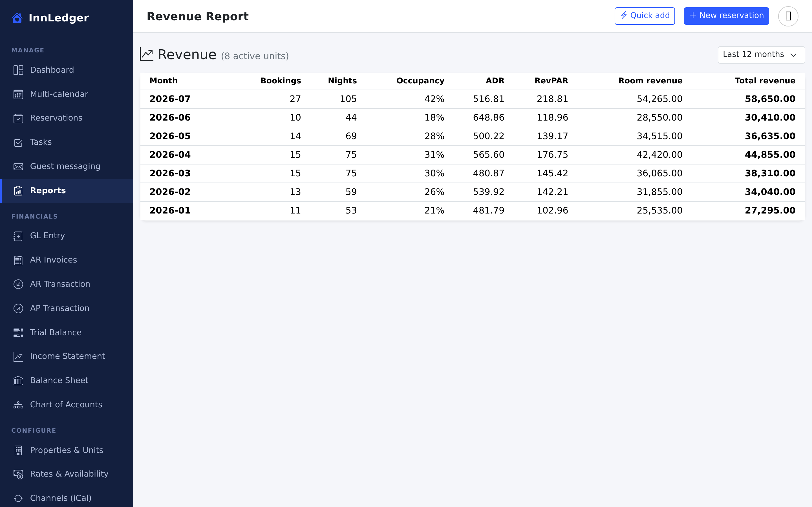Go to Income Statement menu item

coord(67,356)
